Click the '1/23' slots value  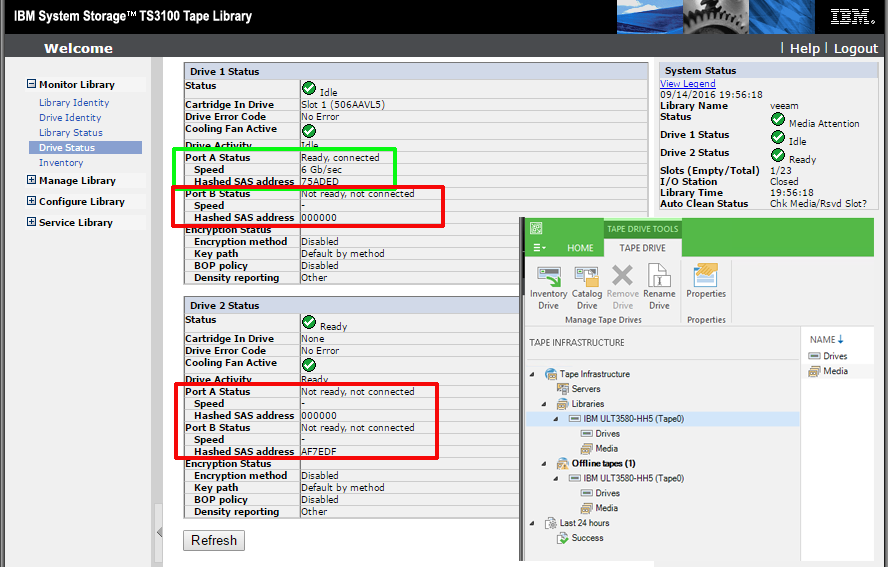coord(780,170)
